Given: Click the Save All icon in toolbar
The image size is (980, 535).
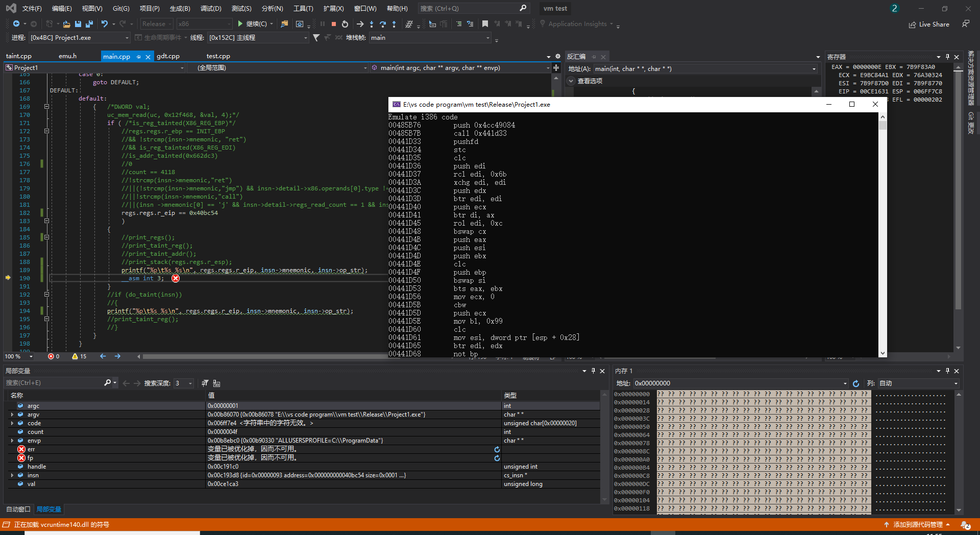Looking at the screenshot, I should point(89,24).
